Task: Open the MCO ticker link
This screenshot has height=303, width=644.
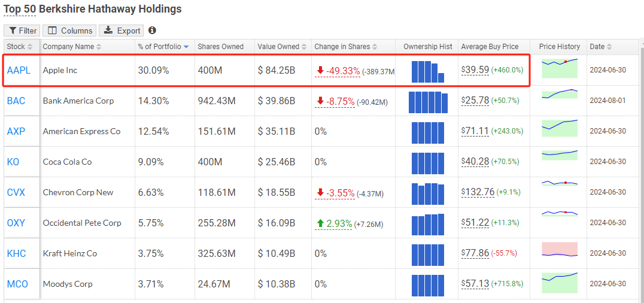Action: point(18,284)
